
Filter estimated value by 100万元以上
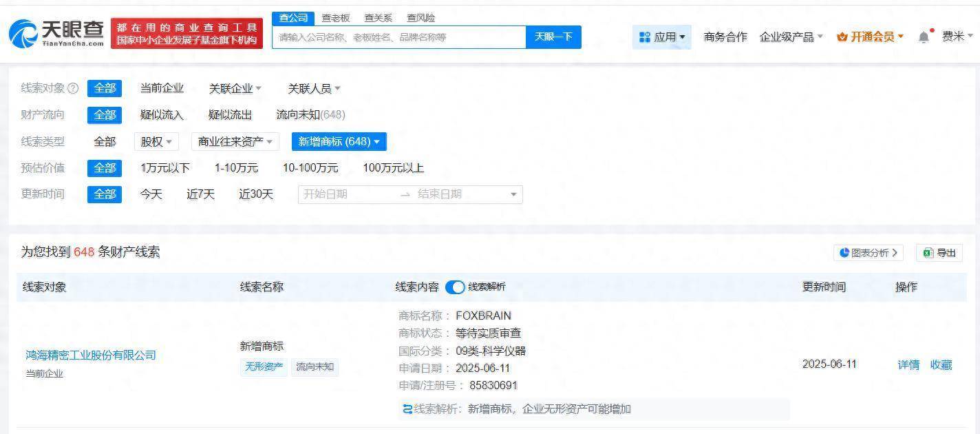point(393,168)
